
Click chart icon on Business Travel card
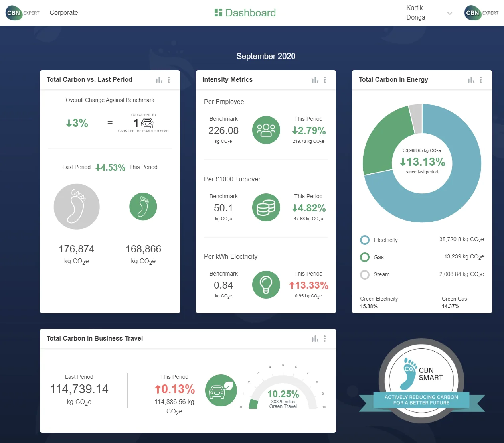coord(315,339)
